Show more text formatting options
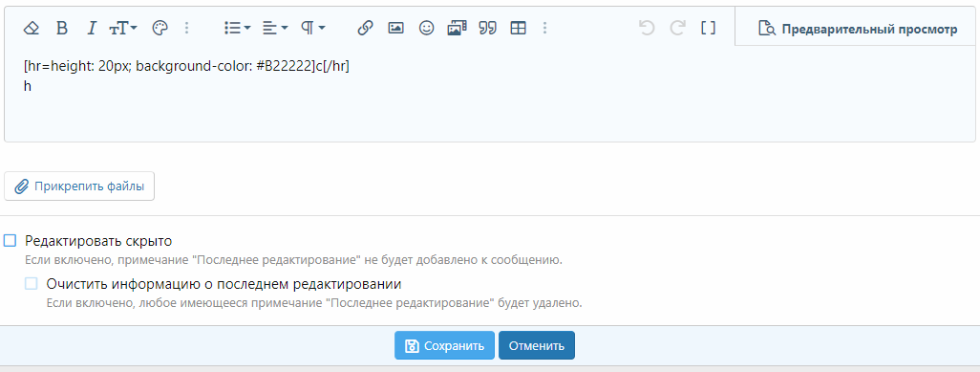 [x=187, y=28]
